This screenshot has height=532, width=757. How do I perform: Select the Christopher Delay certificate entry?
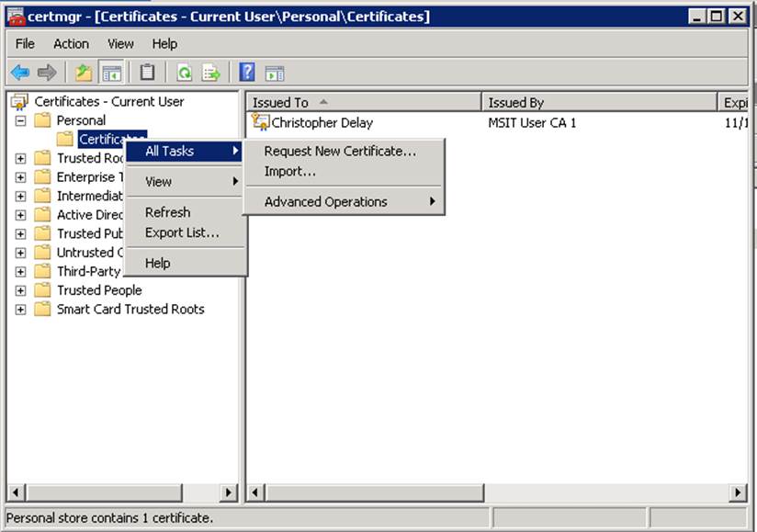[322, 122]
